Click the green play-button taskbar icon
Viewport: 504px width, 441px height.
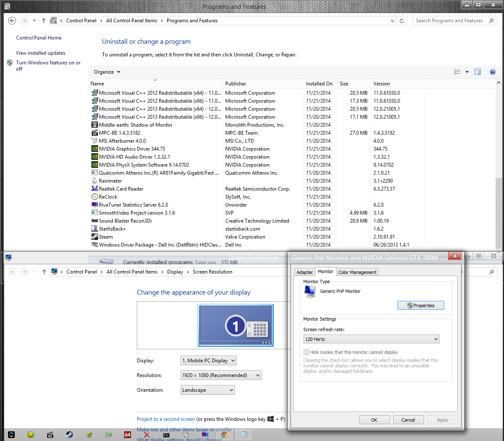pos(31,435)
